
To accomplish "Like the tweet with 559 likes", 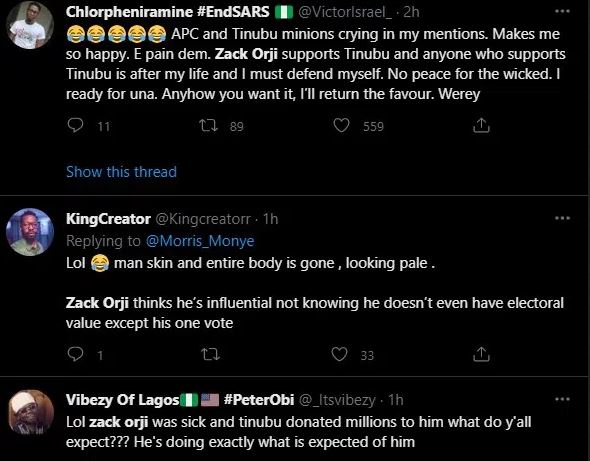I will click(x=341, y=125).
